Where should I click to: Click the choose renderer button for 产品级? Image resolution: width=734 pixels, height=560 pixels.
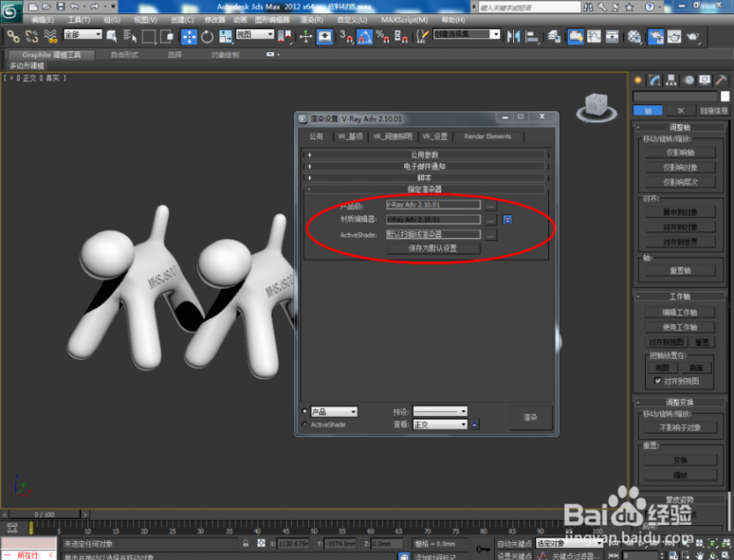pos(490,205)
